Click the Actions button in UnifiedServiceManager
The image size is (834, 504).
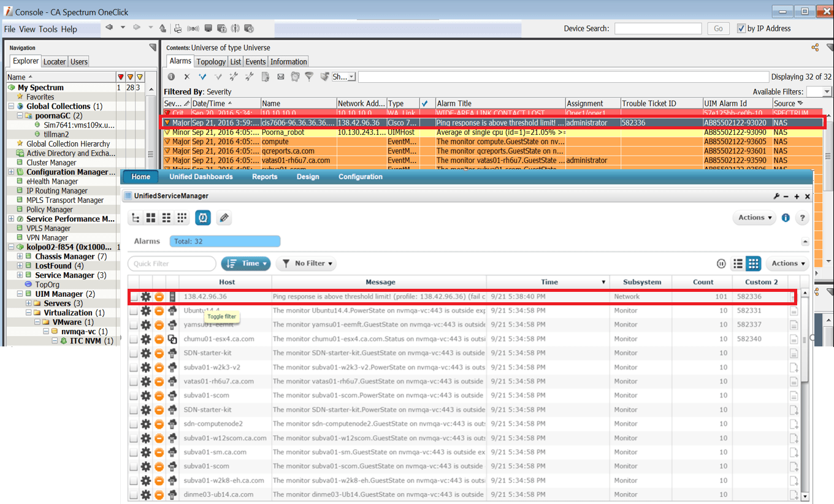pos(754,217)
